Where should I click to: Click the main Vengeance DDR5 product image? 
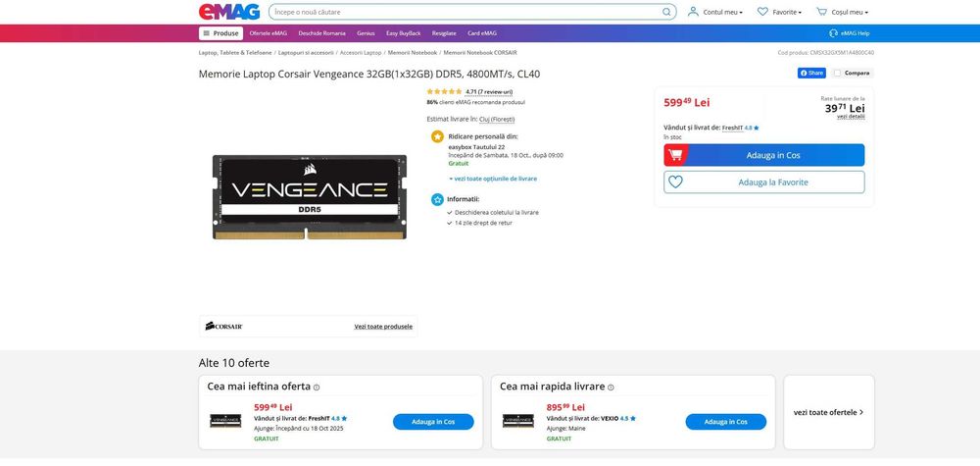(310, 197)
